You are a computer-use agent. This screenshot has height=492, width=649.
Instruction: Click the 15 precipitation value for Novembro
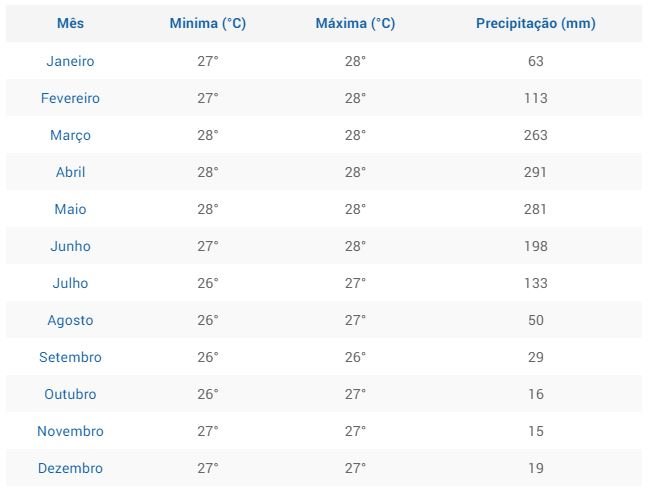tap(536, 431)
